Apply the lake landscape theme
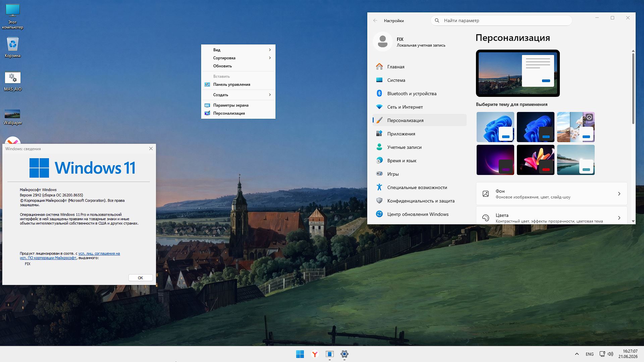This screenshot has width=644, height=362. pos(576,160)
